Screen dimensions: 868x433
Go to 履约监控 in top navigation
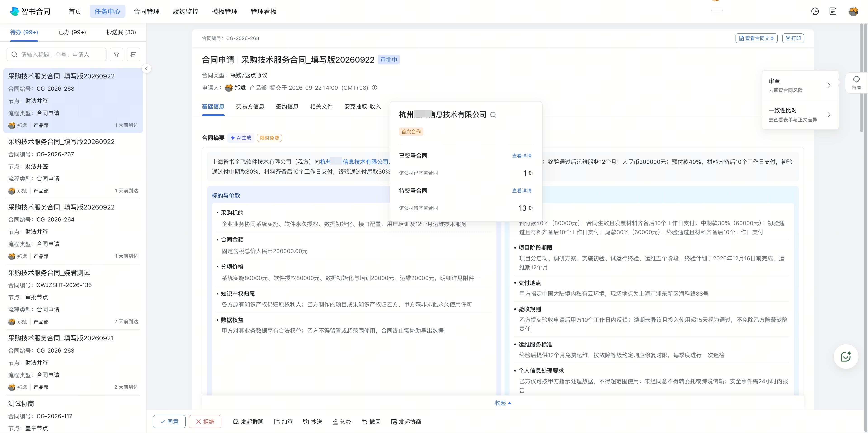coord(186,12)
